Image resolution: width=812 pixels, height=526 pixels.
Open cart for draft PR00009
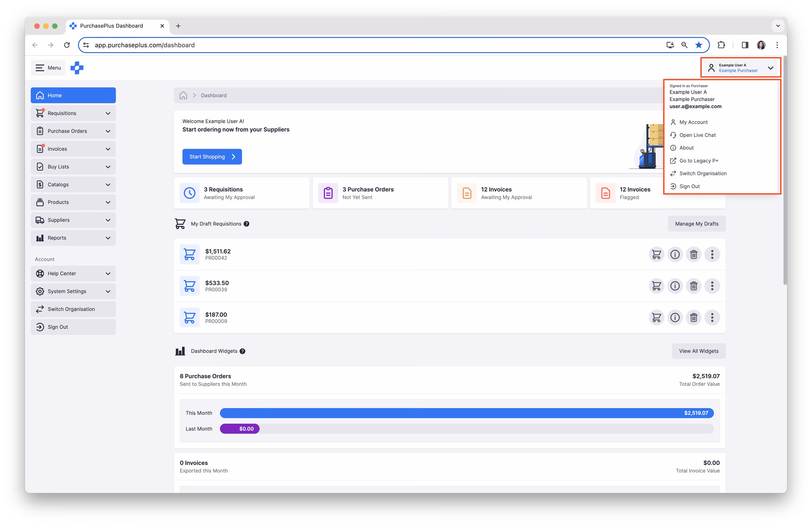pos(656,318)
